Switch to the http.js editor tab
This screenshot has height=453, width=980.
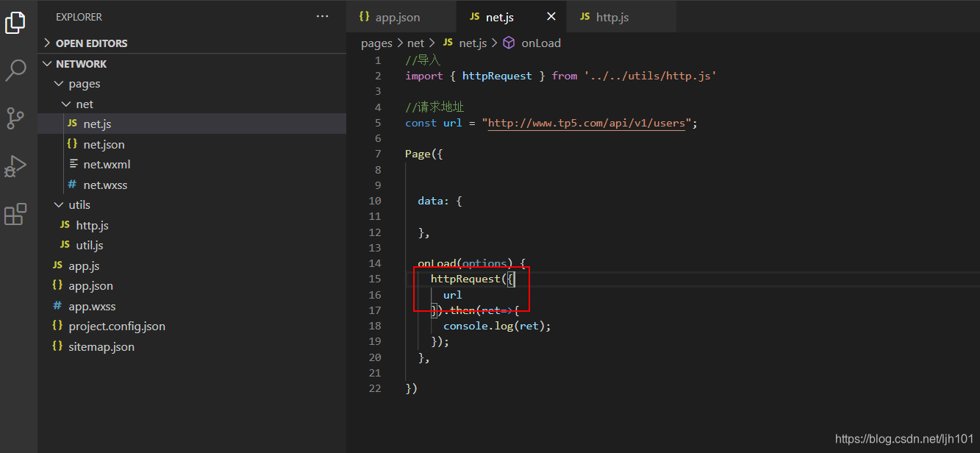coord(621,17)
